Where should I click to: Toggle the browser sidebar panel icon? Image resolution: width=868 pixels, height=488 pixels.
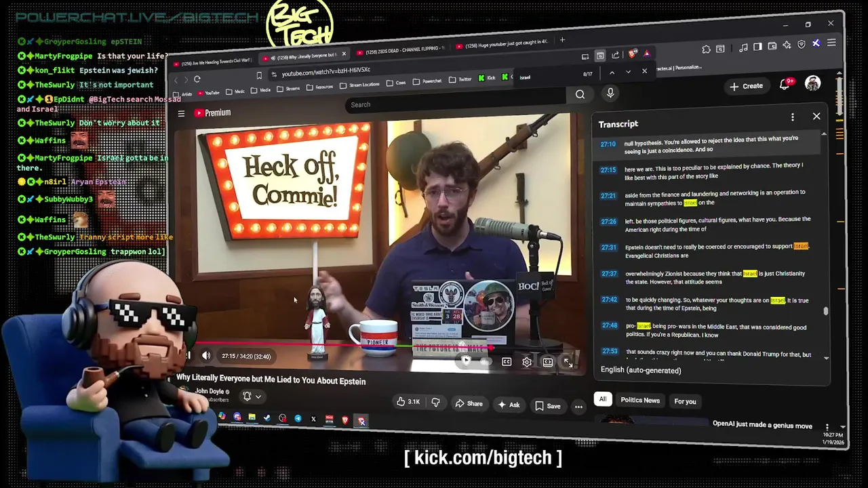[x=757, y=46]
